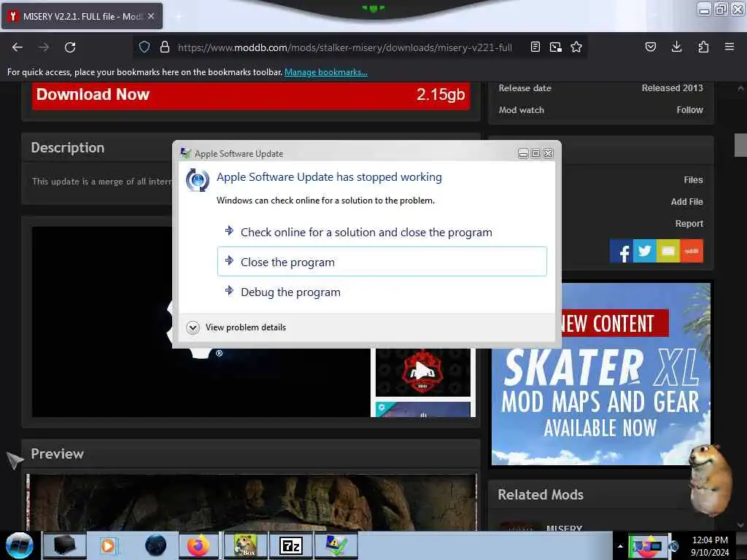Share on Facebook icon
This screenshot has height=560, width=747.
622,251
